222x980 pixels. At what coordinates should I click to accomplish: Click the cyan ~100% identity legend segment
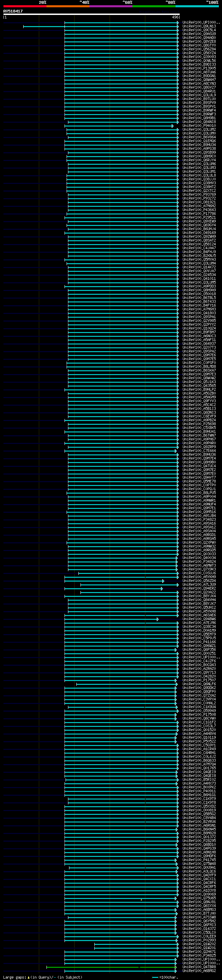197,6
